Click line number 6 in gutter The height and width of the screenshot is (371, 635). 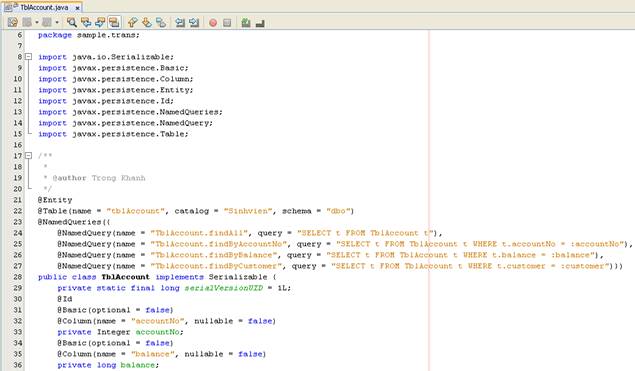point(19,35)
